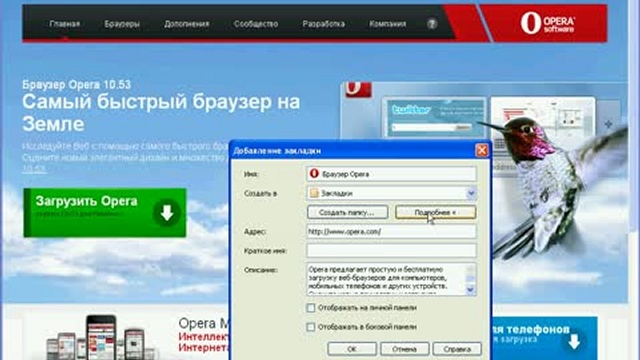Click the mobile phones image for Opera Mobile
The height and width of the screenshot is (360, 640).
[101, 338]
